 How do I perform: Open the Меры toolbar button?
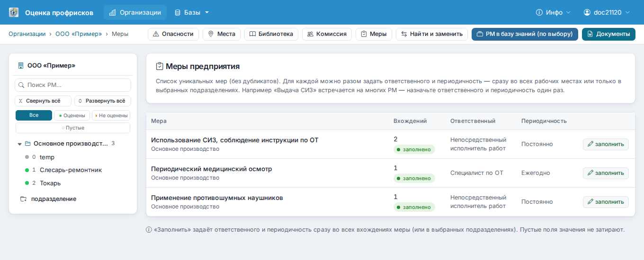tap(374, 34)
